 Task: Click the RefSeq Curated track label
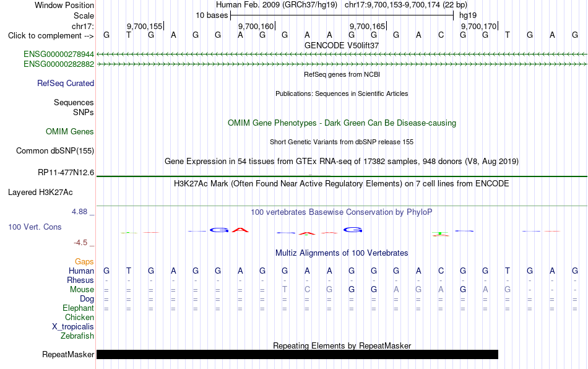click(66, 83)
